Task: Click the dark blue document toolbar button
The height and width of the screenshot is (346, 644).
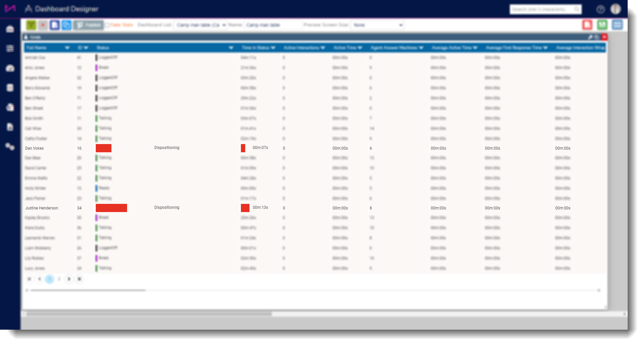Action: [x=55, y=25]
